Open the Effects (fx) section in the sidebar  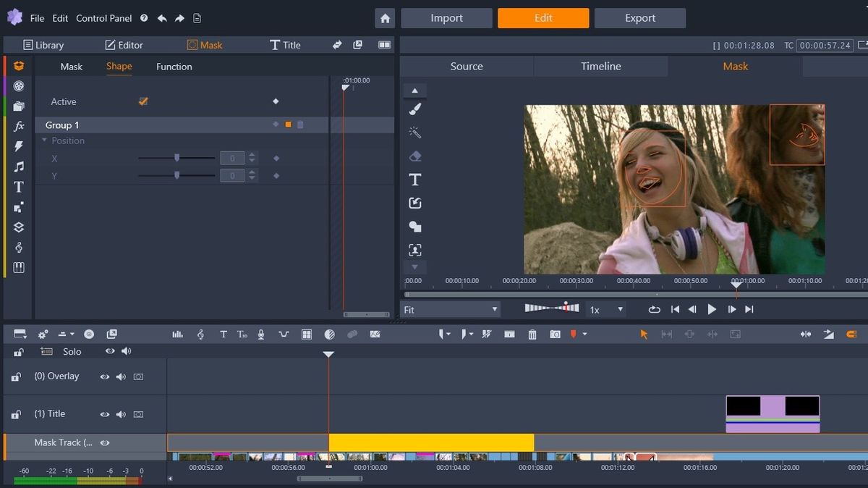(x=18, y=125)
